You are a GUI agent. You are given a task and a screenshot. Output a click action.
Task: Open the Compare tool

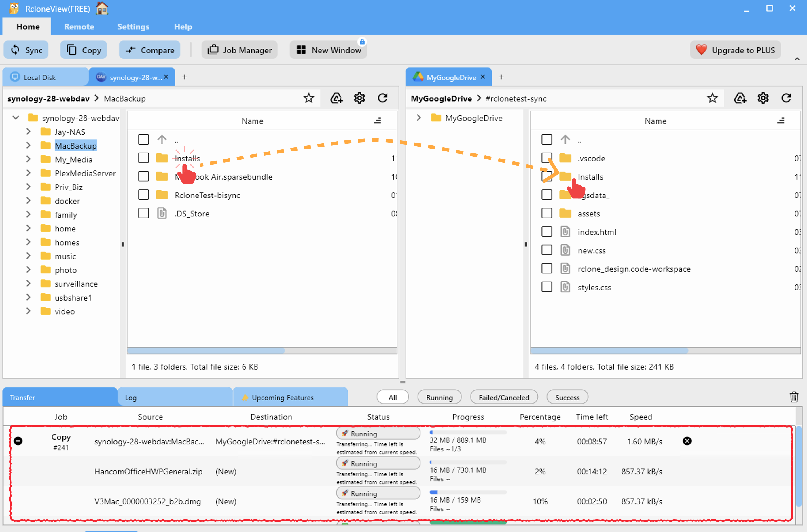click(149, 50)
